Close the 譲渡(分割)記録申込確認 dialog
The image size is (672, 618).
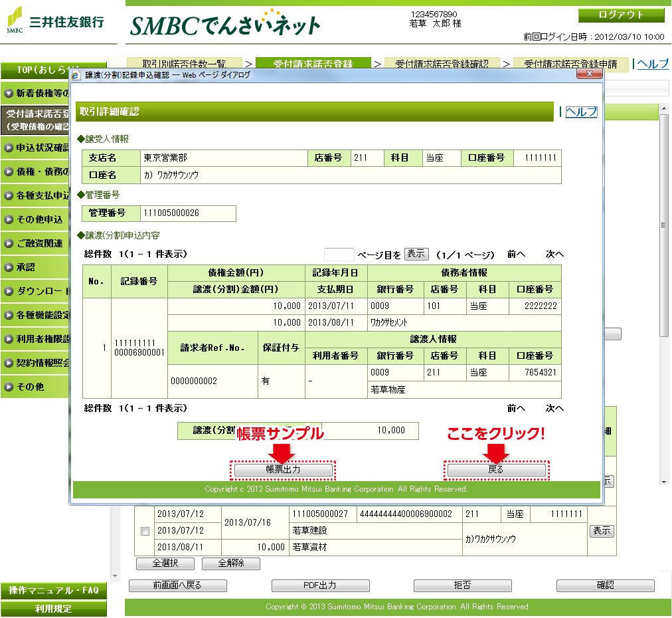point(589,74)
